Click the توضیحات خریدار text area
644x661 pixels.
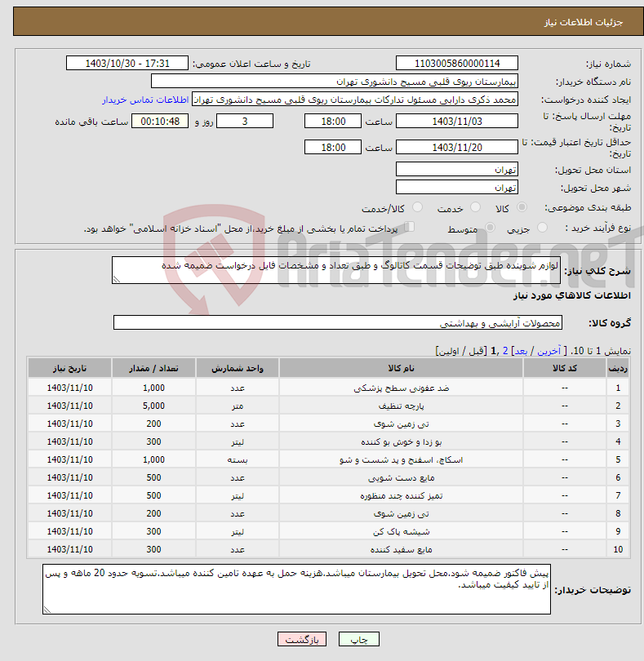pyautogui.click(x=296, y=589)
